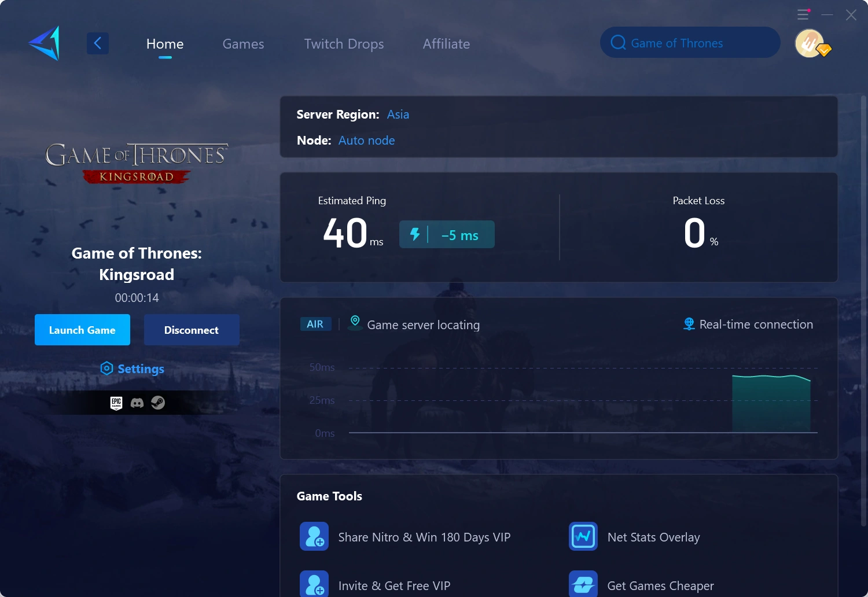
Task: Click the AIR mode badge
Action: click(x=315, y=324)
